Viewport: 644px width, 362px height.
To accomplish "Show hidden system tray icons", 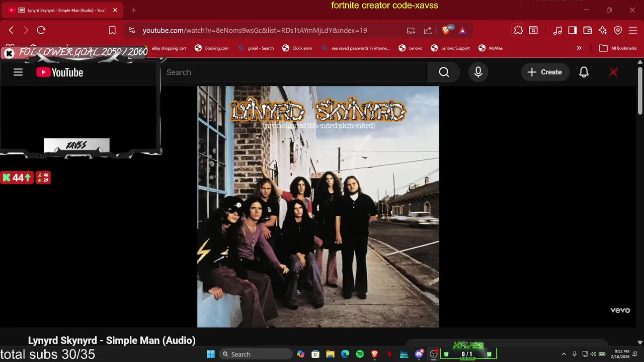I will (x=563, y=354).
